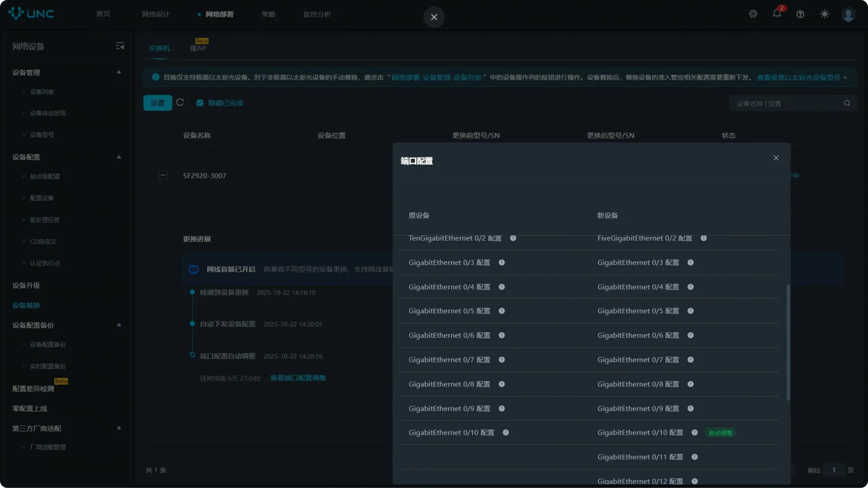Click the refresh icon next to 设置
This screenshot has width=868, height=488.
180,102
